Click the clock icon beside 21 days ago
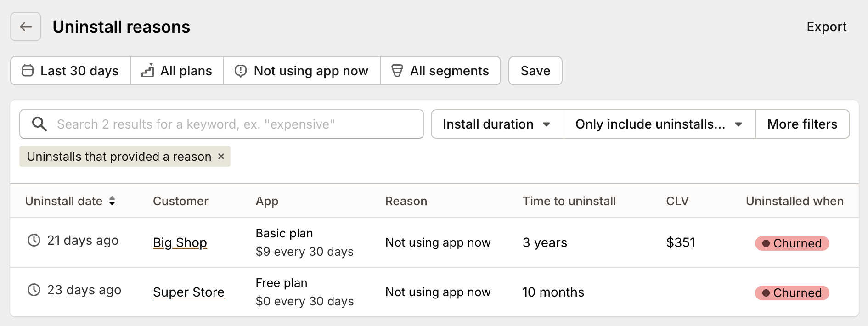This screenshot has height=326, width=868. 34,240
